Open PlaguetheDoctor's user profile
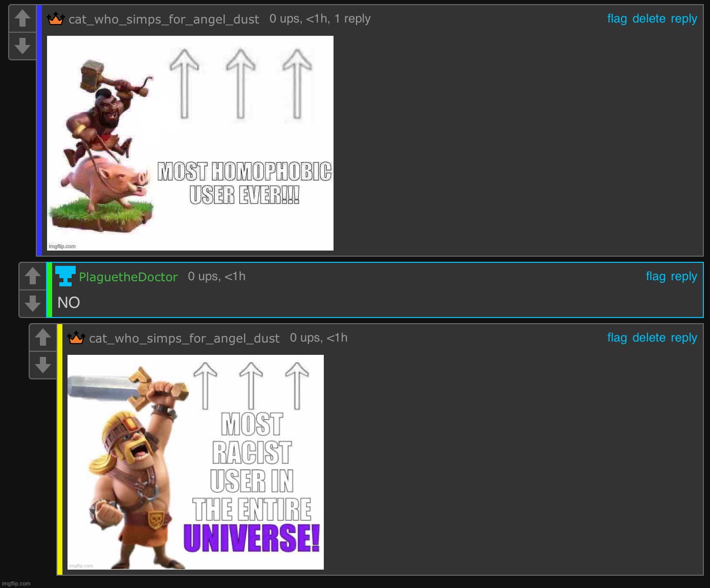Screen dimensions: 710x588 point(128,277)
